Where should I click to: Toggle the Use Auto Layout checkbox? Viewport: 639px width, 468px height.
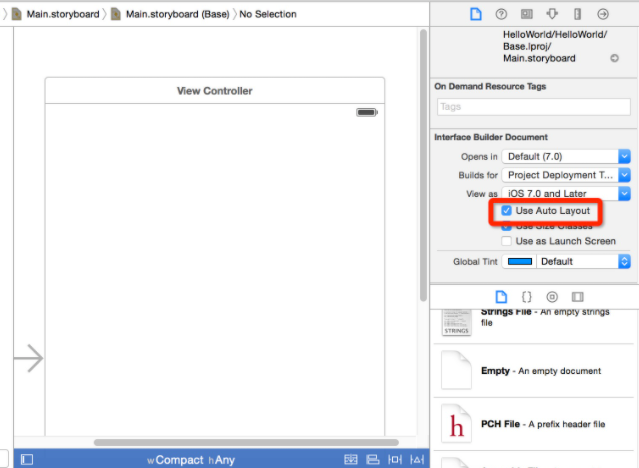point(506,211)
